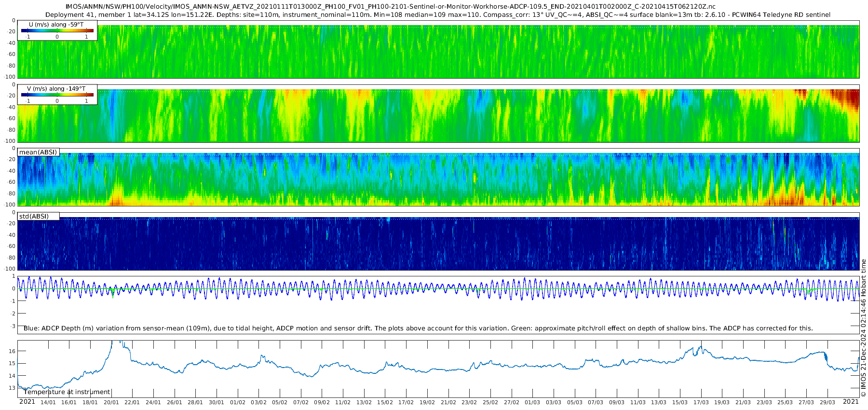868x410 pixels.
Task: Click the 01/03 date tick label
Action: 532,402
